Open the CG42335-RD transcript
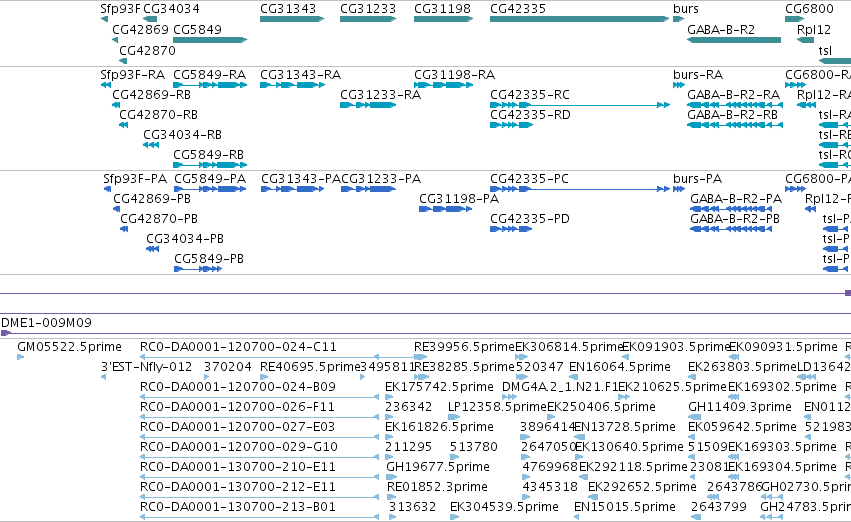The width and height of the screenshot is (851, 522). 530,114
